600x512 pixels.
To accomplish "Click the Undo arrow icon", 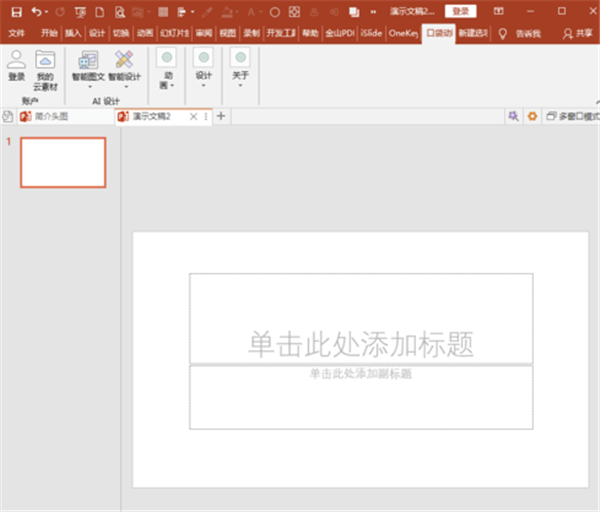I will 37,11.
